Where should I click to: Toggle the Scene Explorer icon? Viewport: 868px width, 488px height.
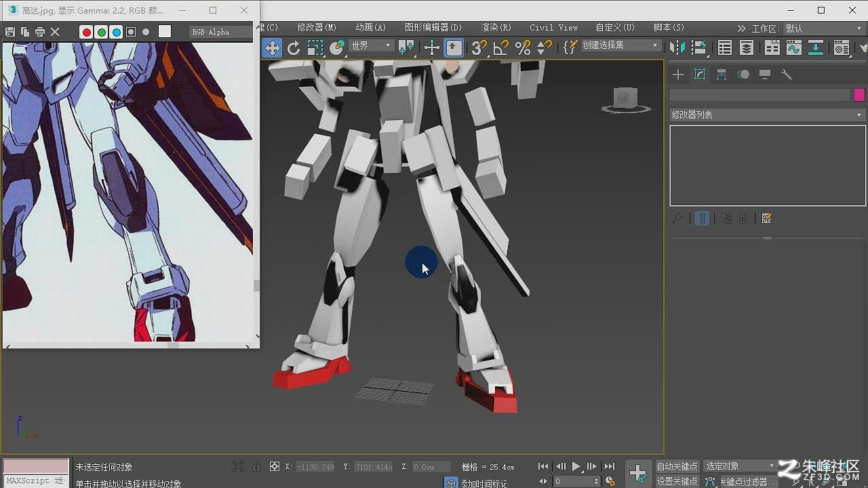725,47
